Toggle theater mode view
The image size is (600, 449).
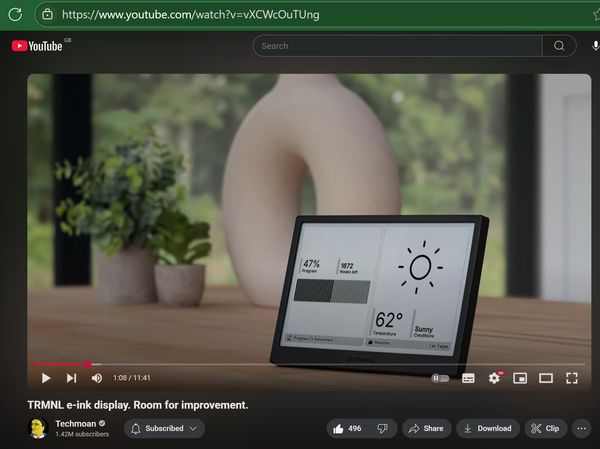tap(546, 378)
